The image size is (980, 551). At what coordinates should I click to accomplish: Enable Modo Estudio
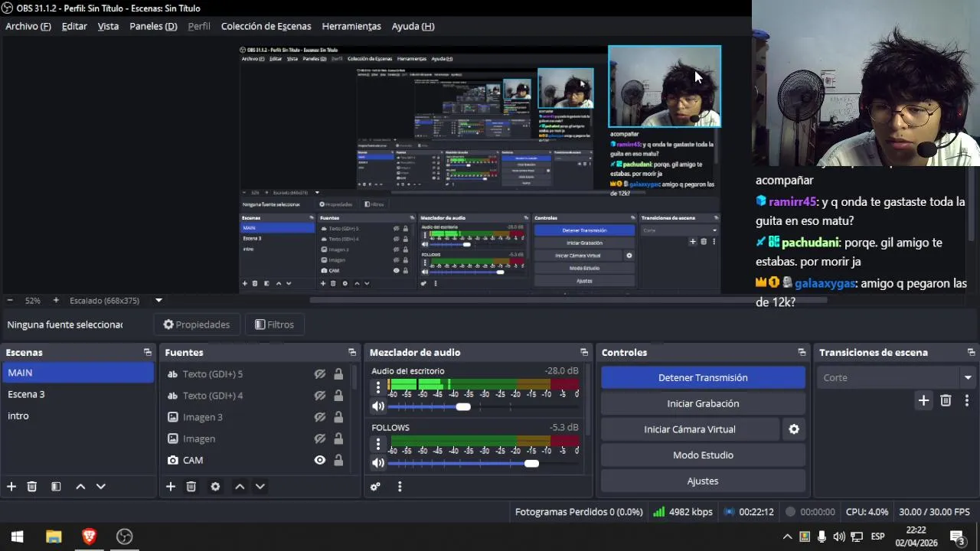[703, 455]
